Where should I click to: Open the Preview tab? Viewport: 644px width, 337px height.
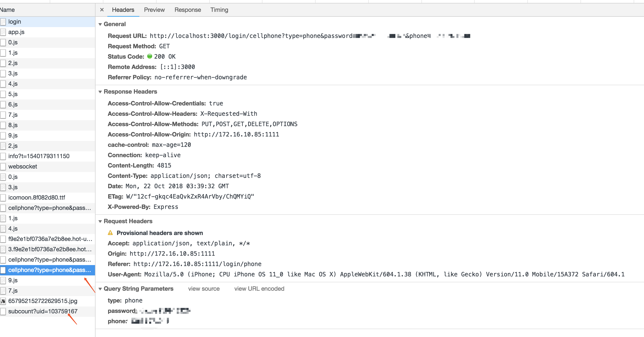154,10
